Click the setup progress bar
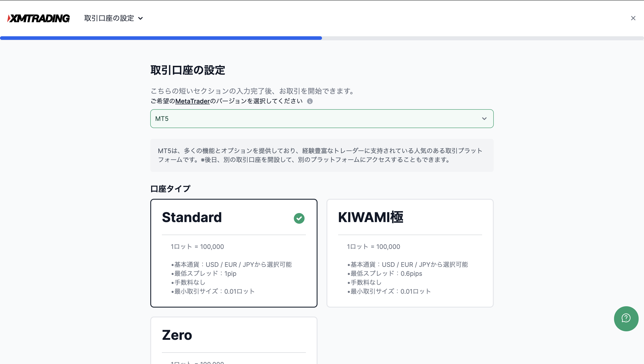The image size is (644, 364). pos(322,38)
